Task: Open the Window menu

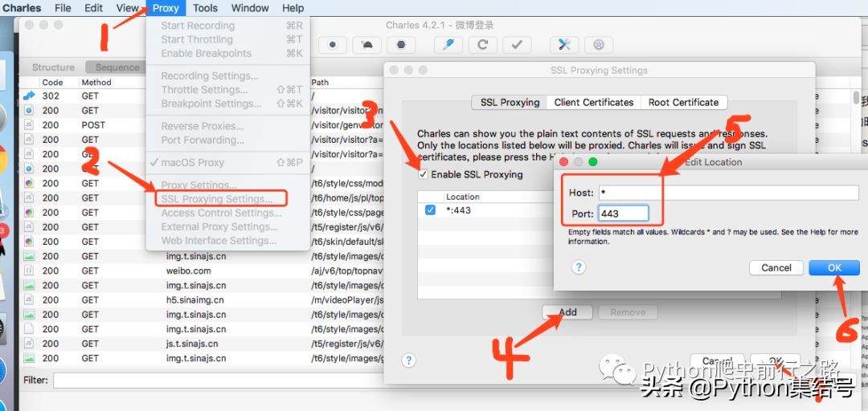Action: [x=250, y=8]
